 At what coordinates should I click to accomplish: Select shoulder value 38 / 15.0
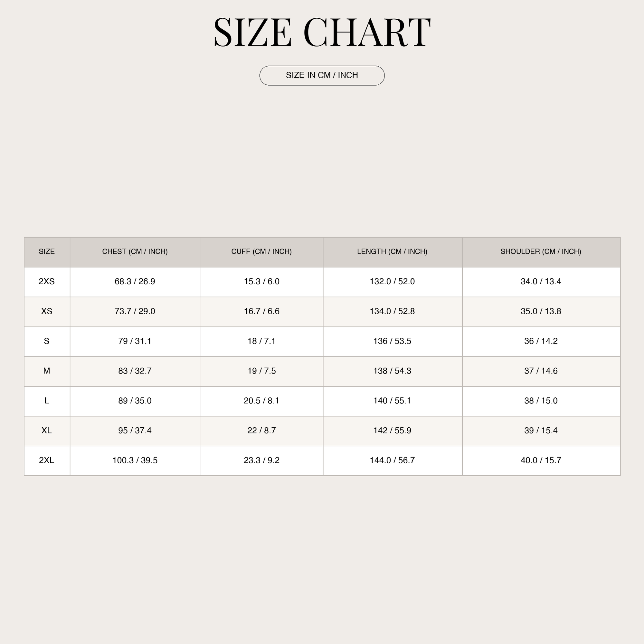point(541,401)
